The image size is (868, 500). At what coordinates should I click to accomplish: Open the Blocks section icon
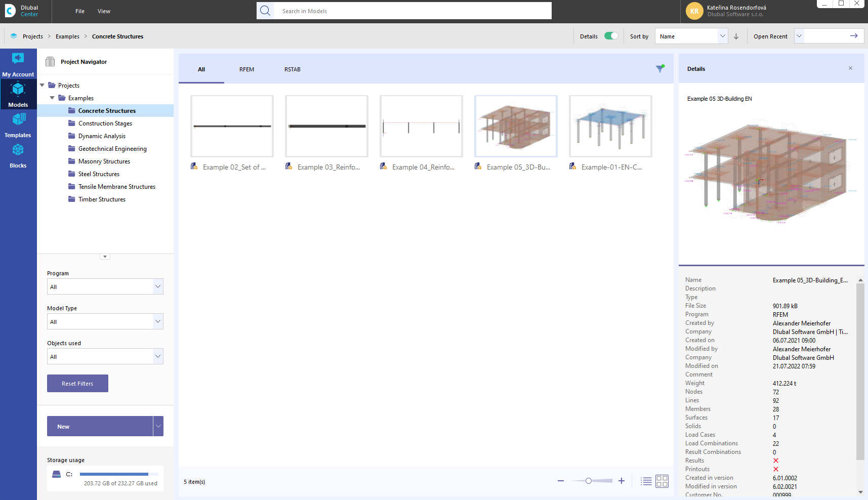pyautogui.click(x=18, y=150)
